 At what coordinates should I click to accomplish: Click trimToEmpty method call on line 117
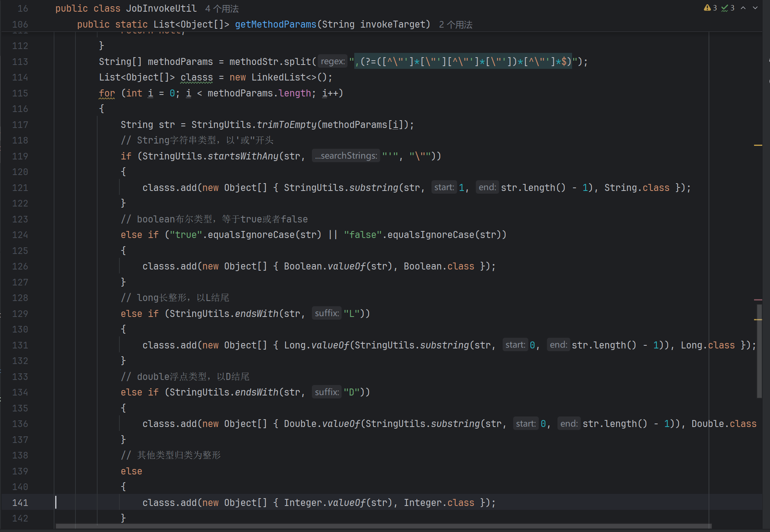(287, 125)
